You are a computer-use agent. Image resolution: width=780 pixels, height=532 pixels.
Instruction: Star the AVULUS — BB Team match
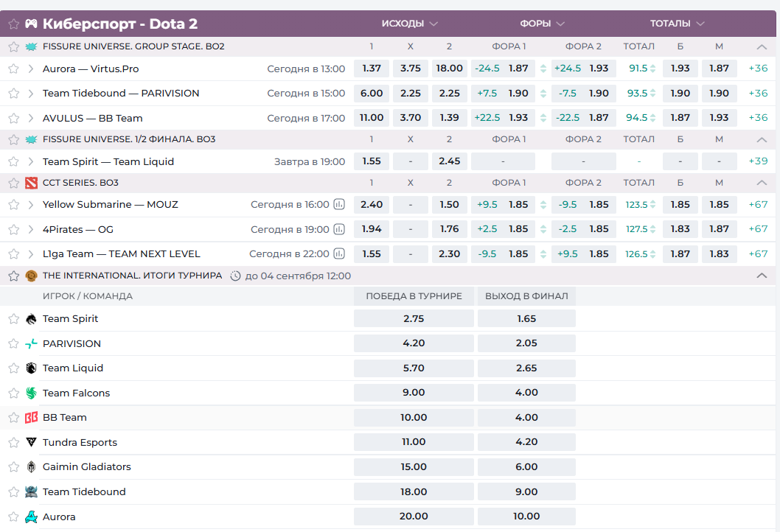(x=14, y=119)
